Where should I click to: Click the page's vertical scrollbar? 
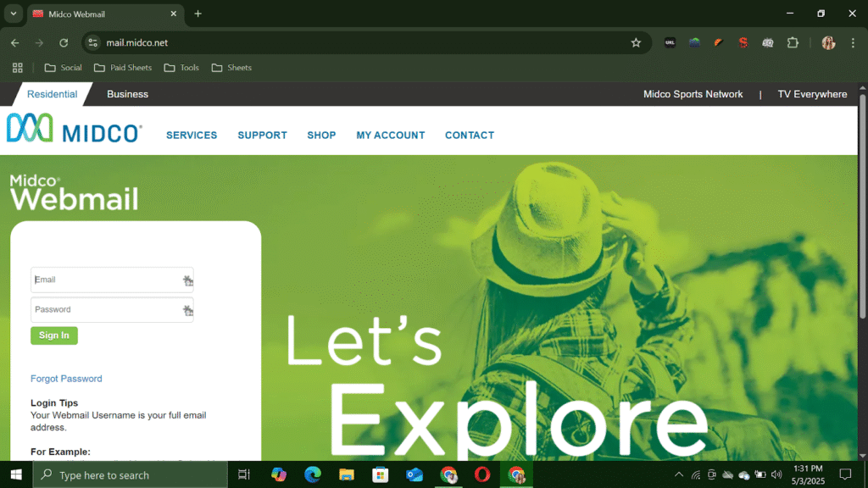[x=862, y=206]
